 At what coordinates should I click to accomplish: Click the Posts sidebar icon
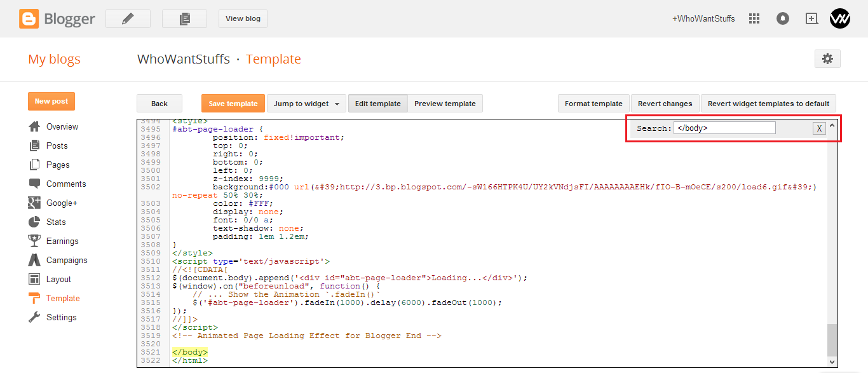click(x=34, y=146)
